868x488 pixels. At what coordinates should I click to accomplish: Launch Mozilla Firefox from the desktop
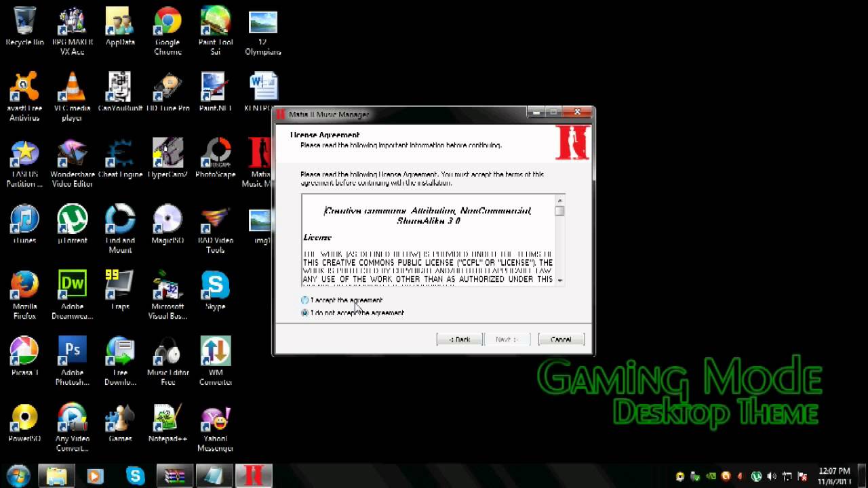24,296
